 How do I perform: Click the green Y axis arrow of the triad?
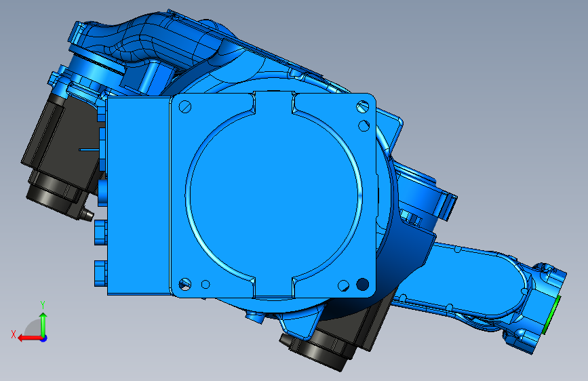coord(43,324)
